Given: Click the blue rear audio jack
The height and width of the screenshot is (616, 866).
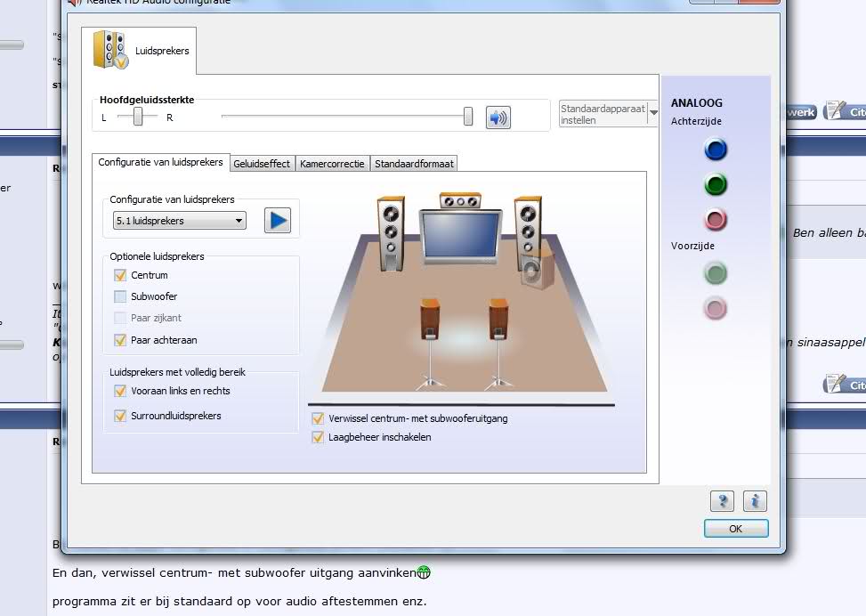Looking at the screenshot, I should pyautogui.click(x=715, y=150).
